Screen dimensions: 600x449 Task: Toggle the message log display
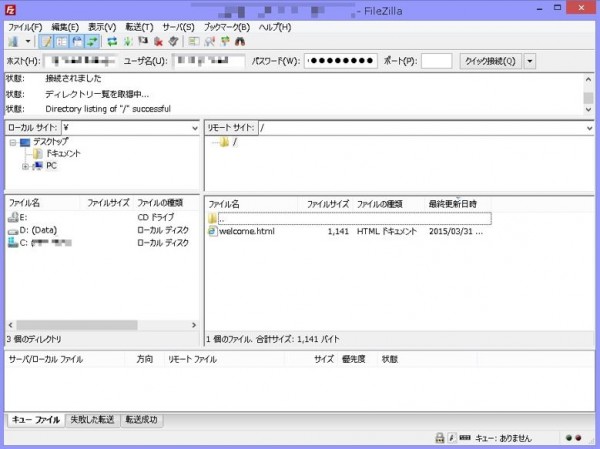coord(46,41)
